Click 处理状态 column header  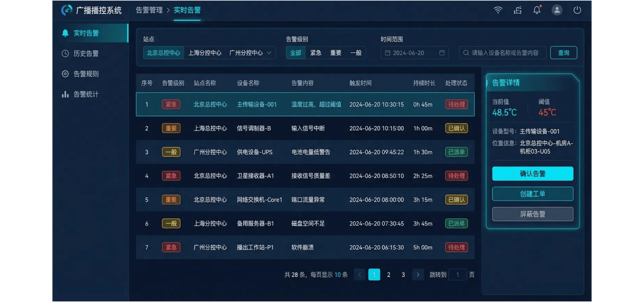[x=456, y=83]
